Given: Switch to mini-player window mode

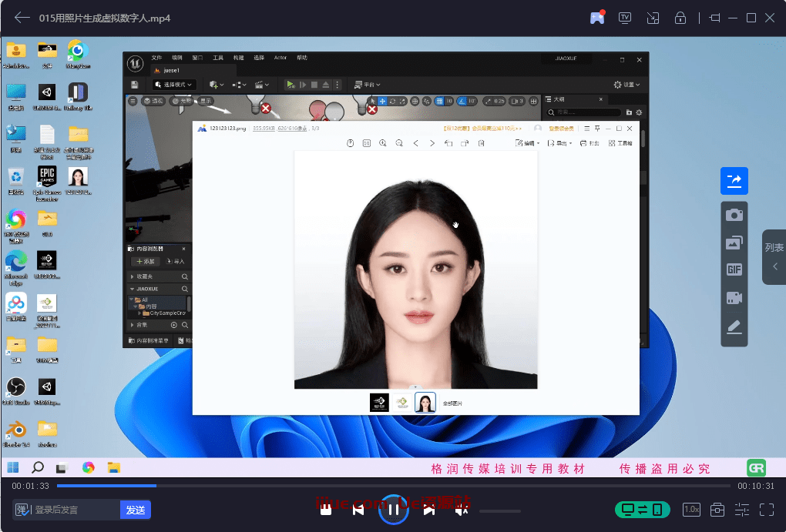Looking at the screenshot, I should [x=653, y=18].
